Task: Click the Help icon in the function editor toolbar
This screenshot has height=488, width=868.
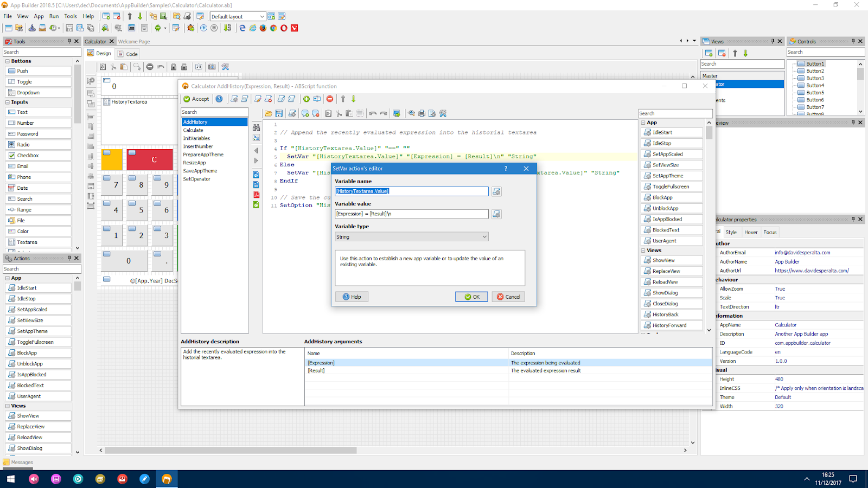Action: pos(218,99)
